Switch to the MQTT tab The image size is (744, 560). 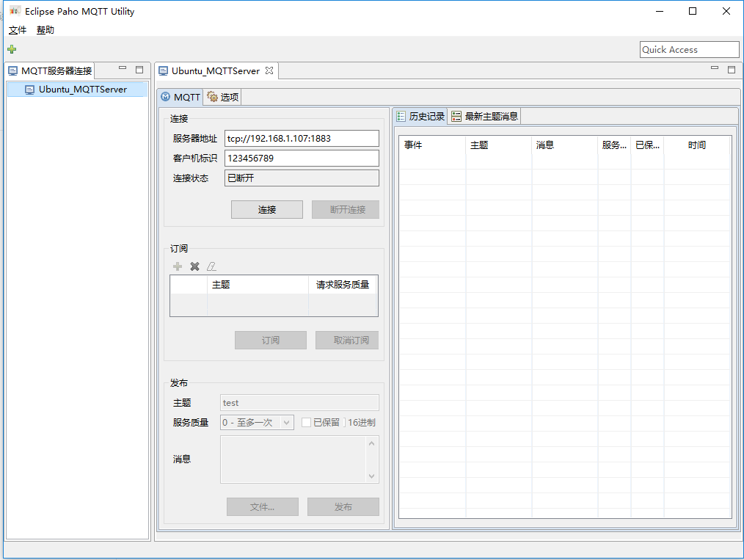(x=180, y=97)
